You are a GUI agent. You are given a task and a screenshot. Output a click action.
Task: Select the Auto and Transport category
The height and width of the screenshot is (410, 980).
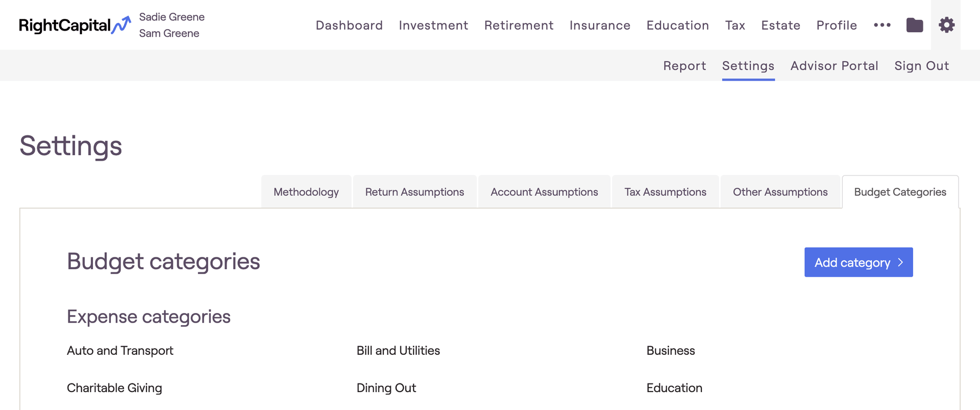(120, 351)
